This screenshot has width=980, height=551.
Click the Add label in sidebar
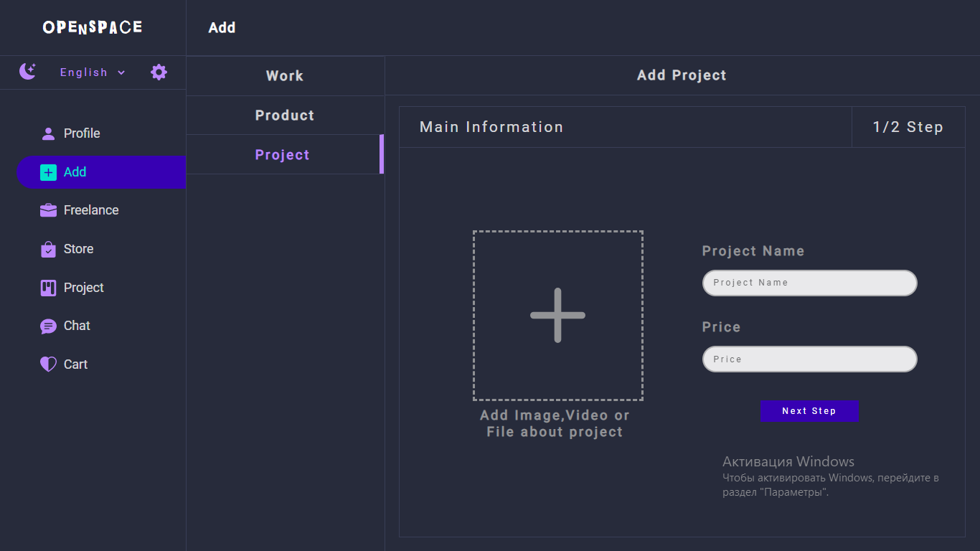point(75,172)
